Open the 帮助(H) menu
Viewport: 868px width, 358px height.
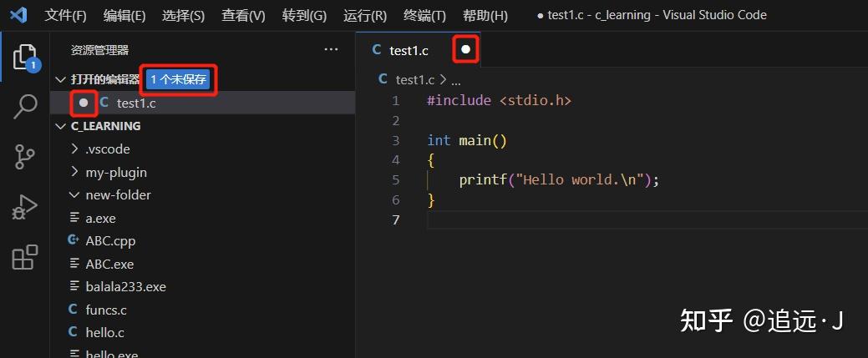(x=485, y=16)
